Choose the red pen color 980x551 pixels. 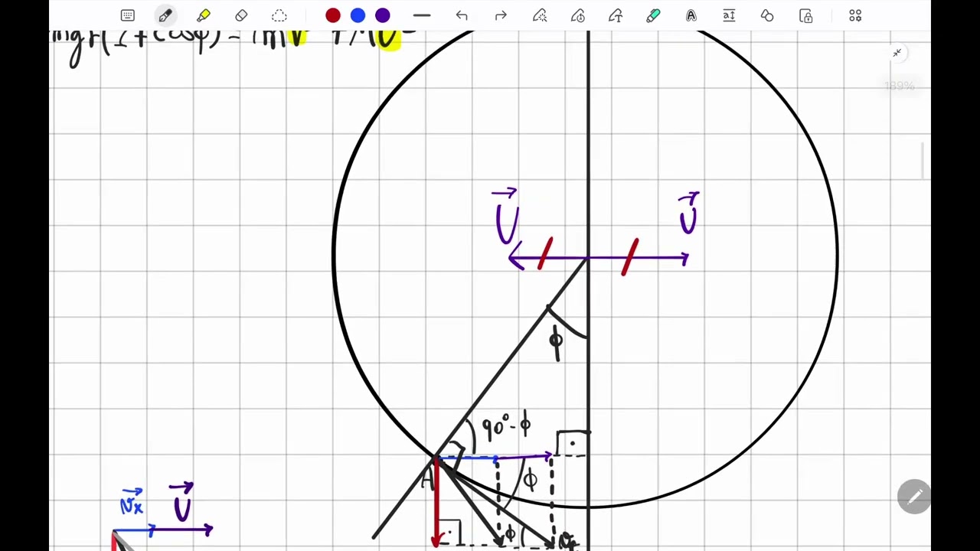(x=332, y=15)
